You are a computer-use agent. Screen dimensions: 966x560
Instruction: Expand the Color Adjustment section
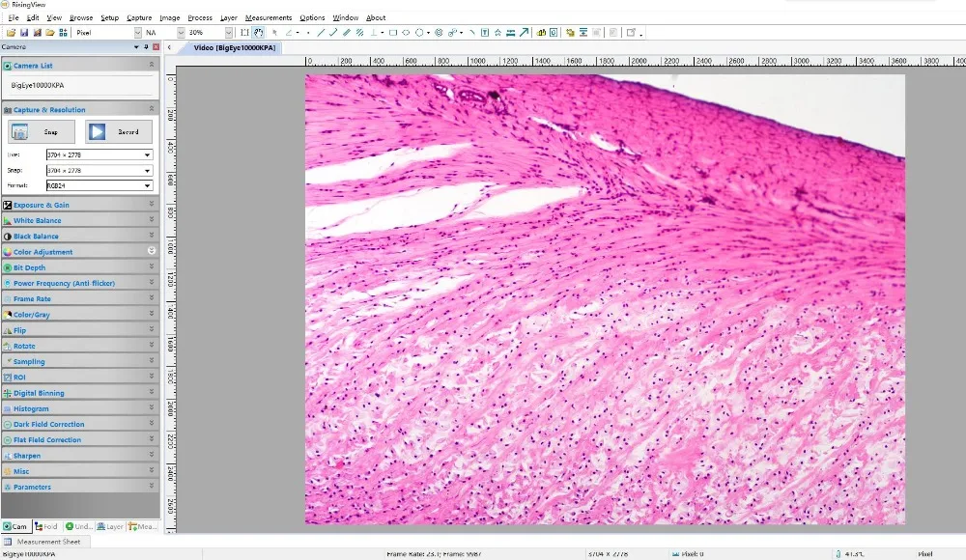80,251
